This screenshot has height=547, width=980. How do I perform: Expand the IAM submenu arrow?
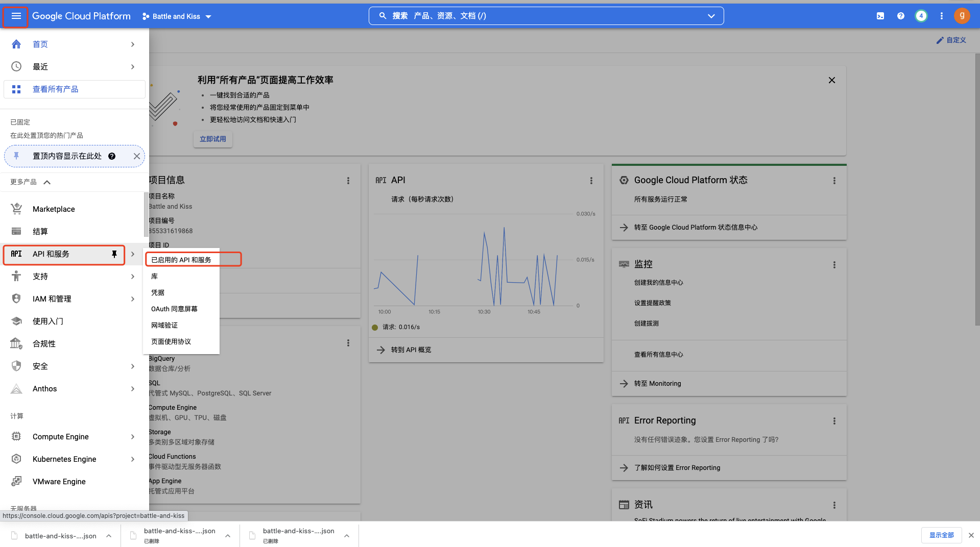133,299
